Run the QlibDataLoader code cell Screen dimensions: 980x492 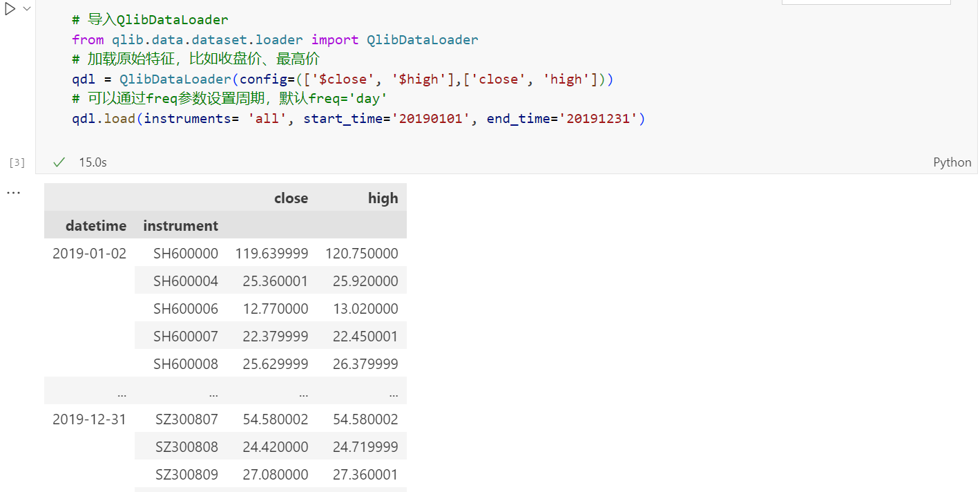pos(10,9)
